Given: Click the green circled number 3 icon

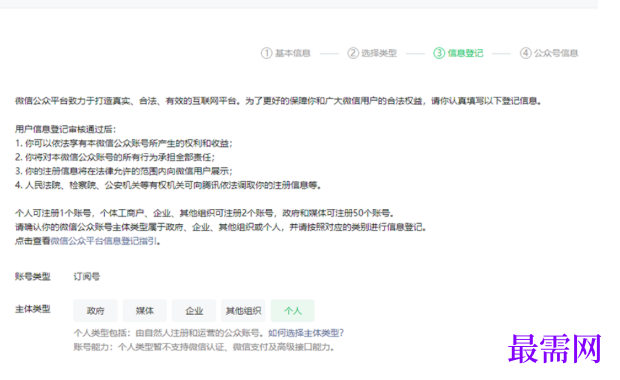Looking at the screenshot, I should pos(439,53).
